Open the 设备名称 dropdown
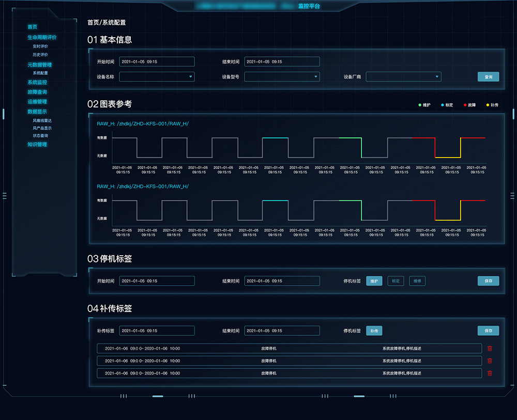 tap(157, 77)
